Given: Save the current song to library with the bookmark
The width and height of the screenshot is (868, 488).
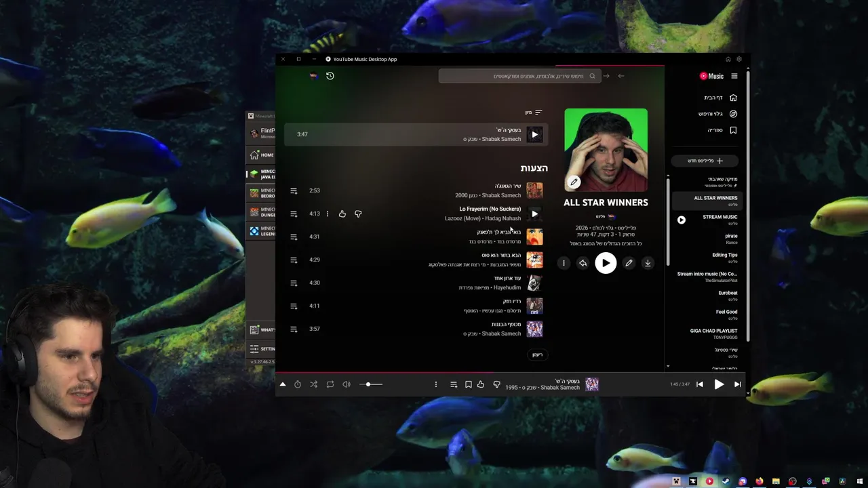Looking at the screenshot, I should (x=468, y=384).
